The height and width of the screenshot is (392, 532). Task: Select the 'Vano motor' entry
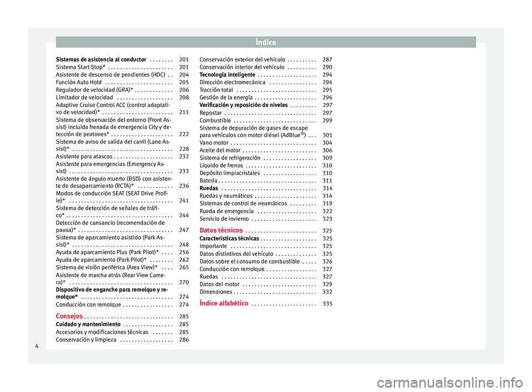tap(214, 143)
